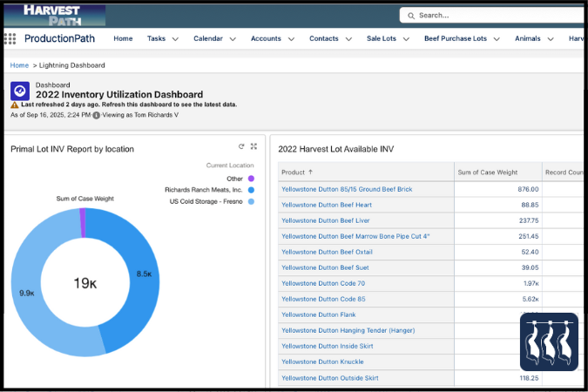Expand the Beef Purchase Lots dropdown chevron
This screenshot has height=392, width=588.
497,39
